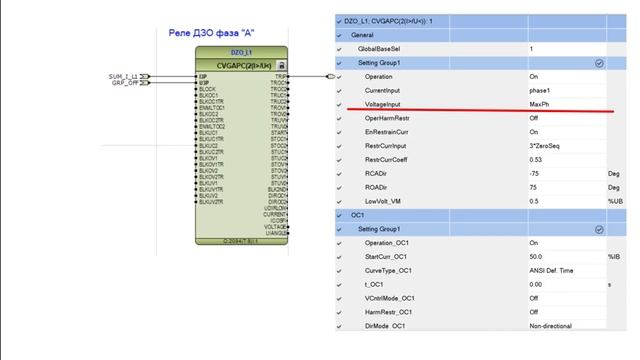
Task: Select the LowVolt_VM parameter name
Action: (382, 202)
